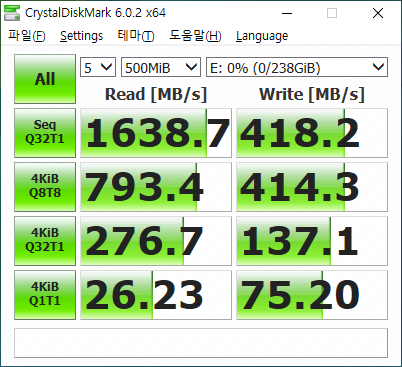This screenshot has height=367, width=402.
Task: Start the 4KiB Q8T8 test
Action: click(45, 187)
